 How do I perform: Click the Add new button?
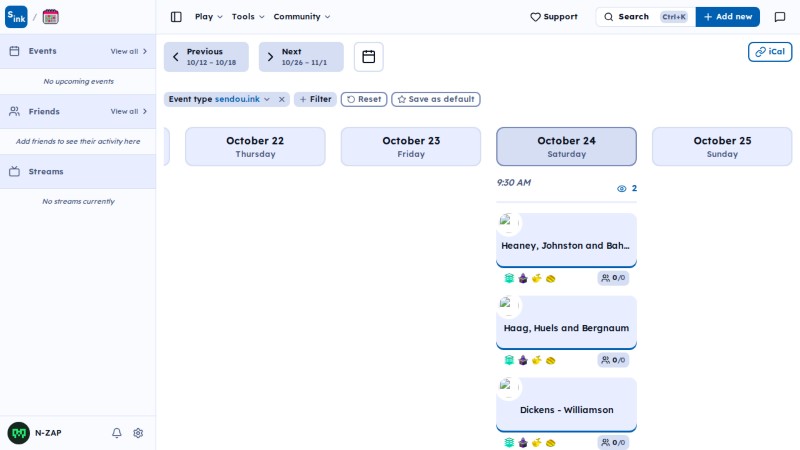point(728,17)
